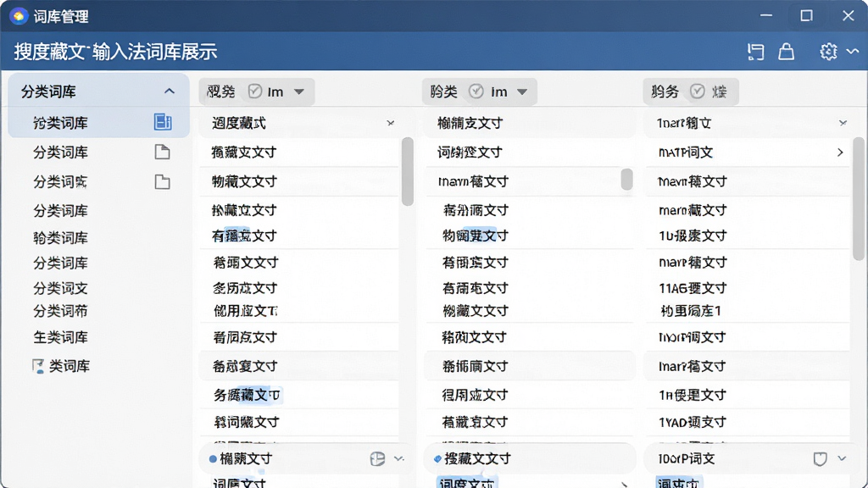Select the 生类词库 sidebar entry

[60, 337]
